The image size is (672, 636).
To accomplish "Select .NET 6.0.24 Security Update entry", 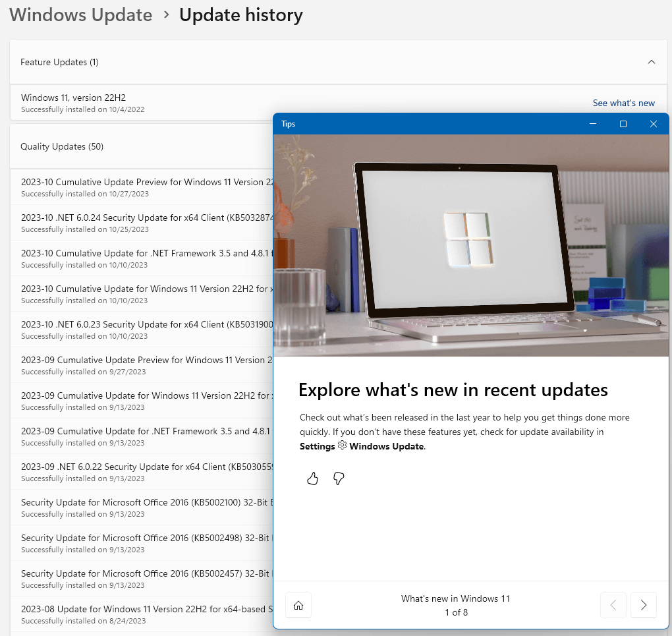I will (x=142, y=223).
